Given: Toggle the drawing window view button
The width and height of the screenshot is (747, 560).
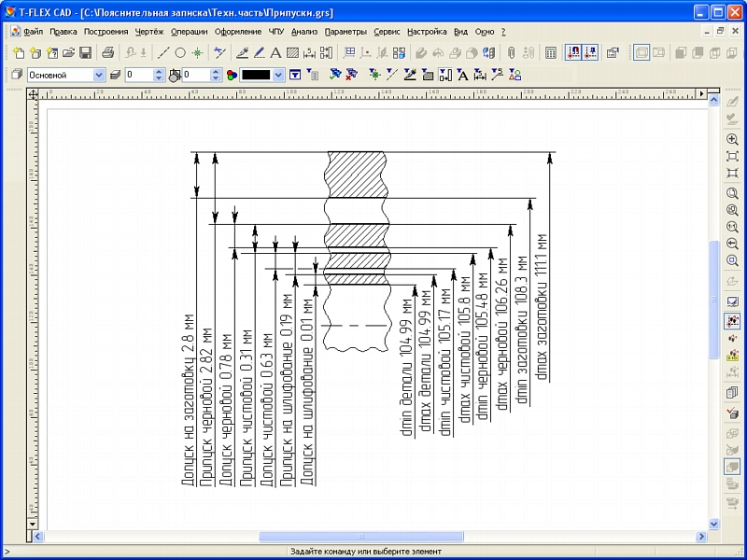Looking at the screenshot, I should click(641, 53).
